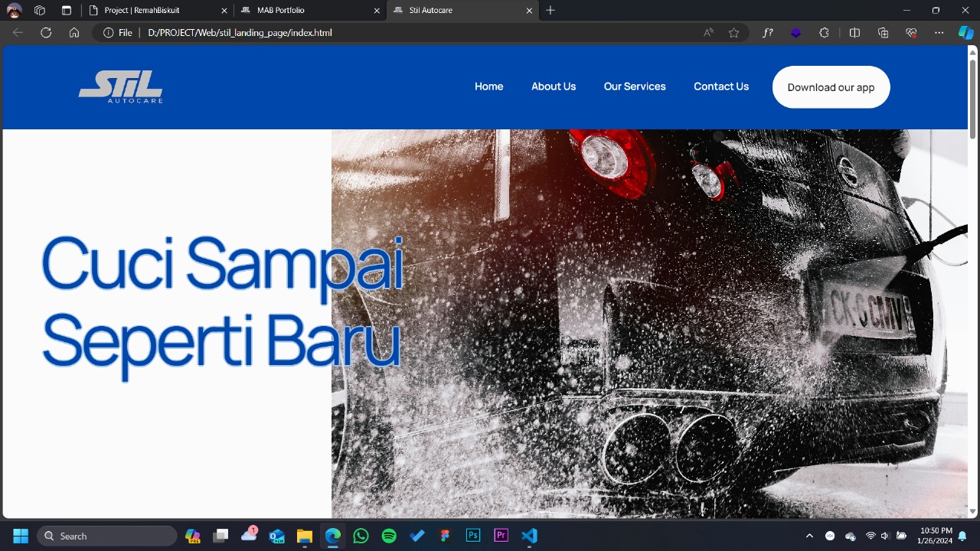
Task: Add page to favorites with star icon
Action: point(733,33)
